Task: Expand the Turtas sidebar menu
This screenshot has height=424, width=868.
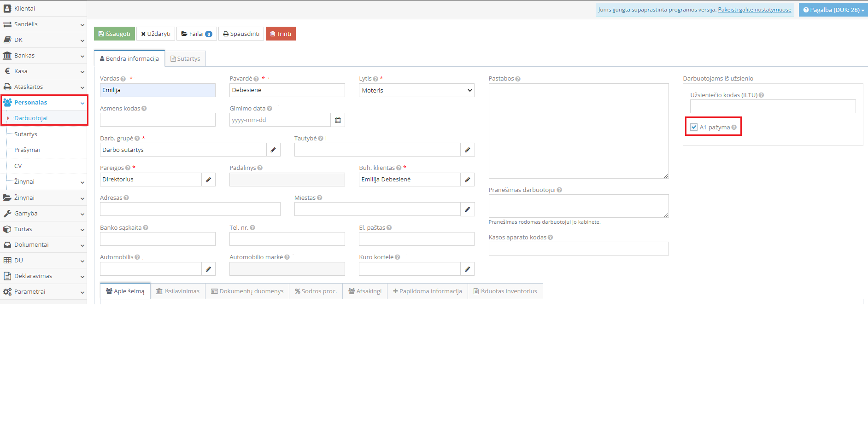Action: (43, 229)
